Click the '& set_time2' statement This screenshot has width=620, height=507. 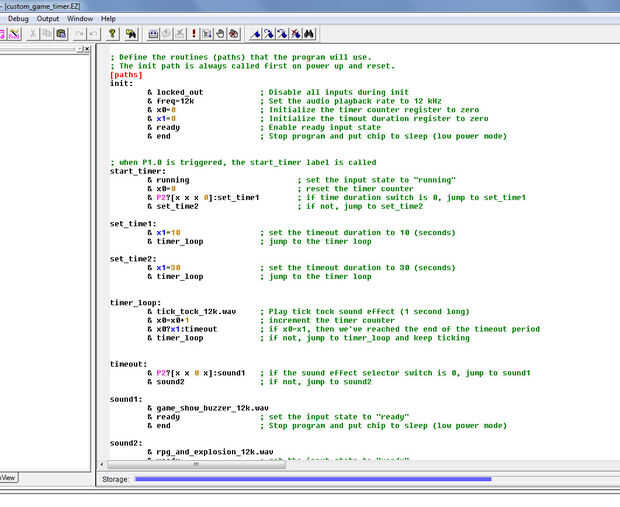[x=173, y=206]
